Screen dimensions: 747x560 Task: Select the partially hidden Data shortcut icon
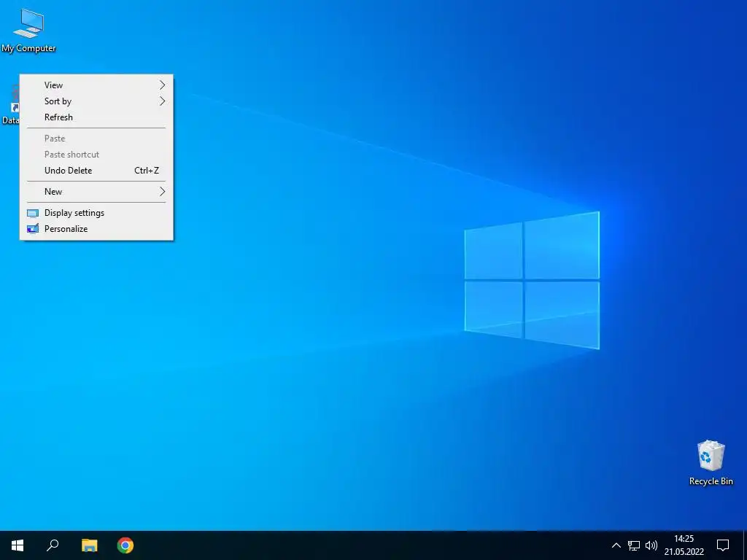pos(10,106)
